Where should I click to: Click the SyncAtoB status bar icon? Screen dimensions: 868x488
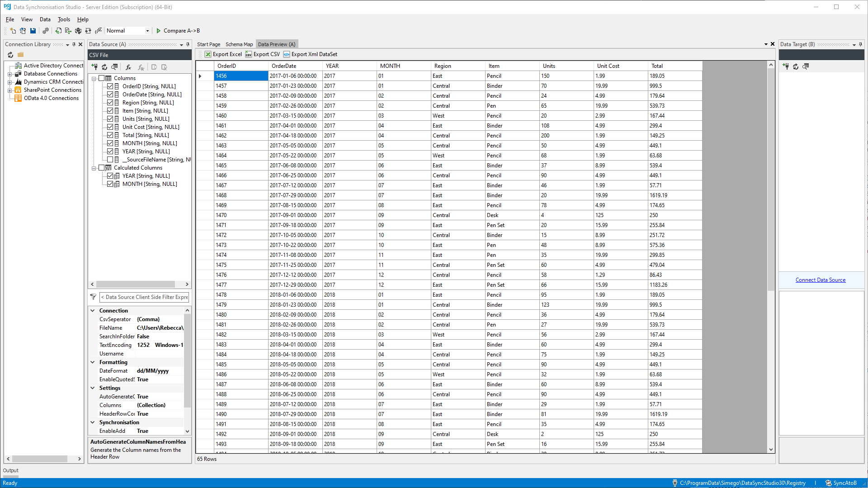pyautogui.click(x=828, y=483)
